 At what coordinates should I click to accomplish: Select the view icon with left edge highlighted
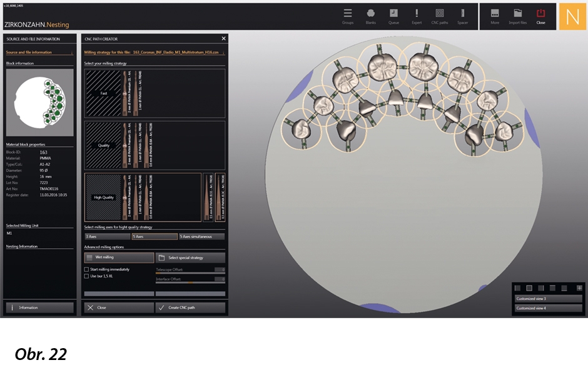click(x=517, y=288)
